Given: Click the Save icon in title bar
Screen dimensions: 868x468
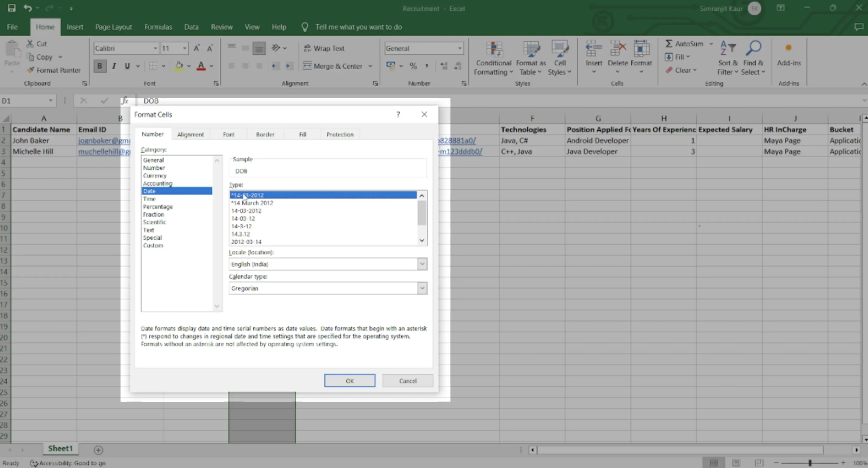Looking at the screenshot, I should click(12, 8).
